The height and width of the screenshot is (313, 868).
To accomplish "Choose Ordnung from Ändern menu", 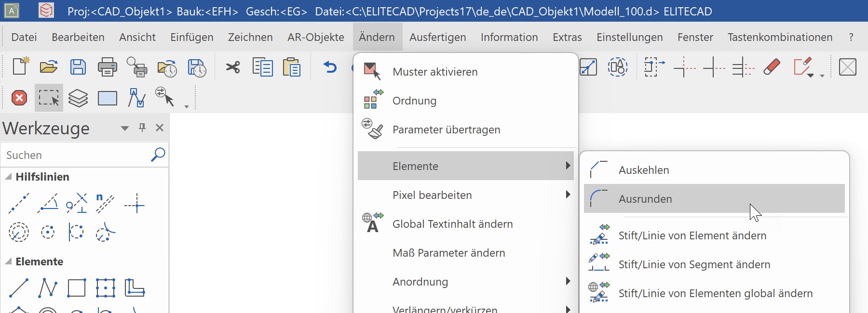I will [x=466, y=100].
